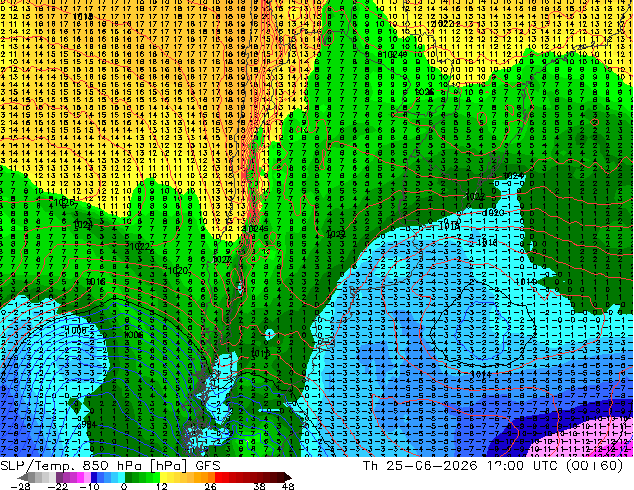Click the '-22' label on the color scale

tap(58, 486)
